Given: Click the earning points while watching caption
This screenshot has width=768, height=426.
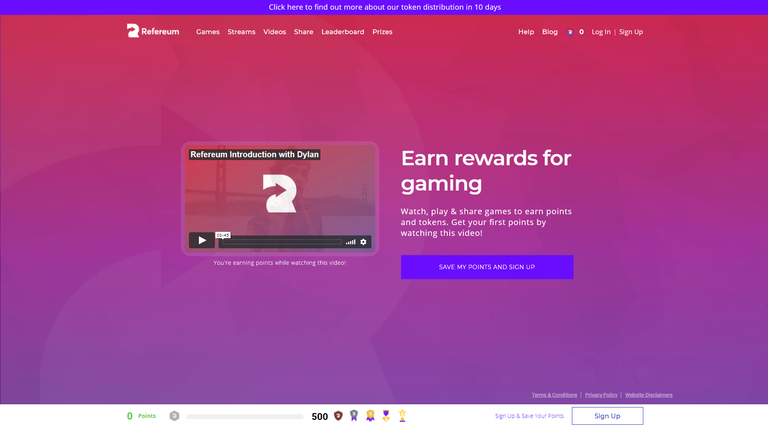Looking at the screenshot, I should click(x=280, y=262).
